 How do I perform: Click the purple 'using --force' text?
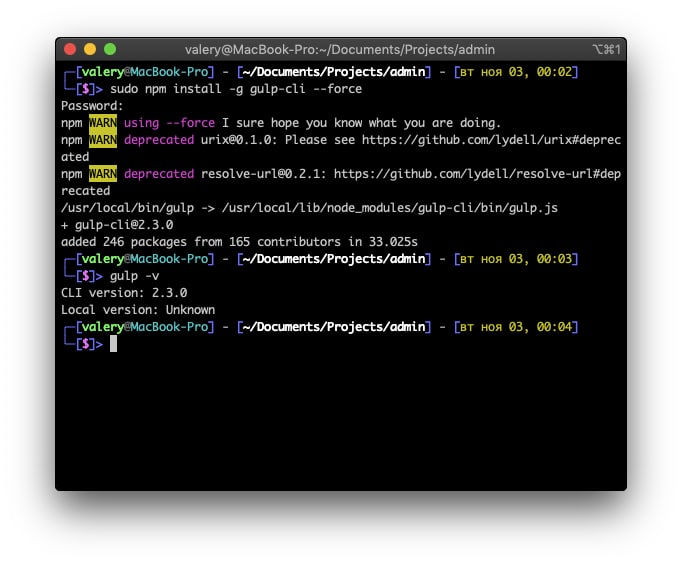coord(169,123)
